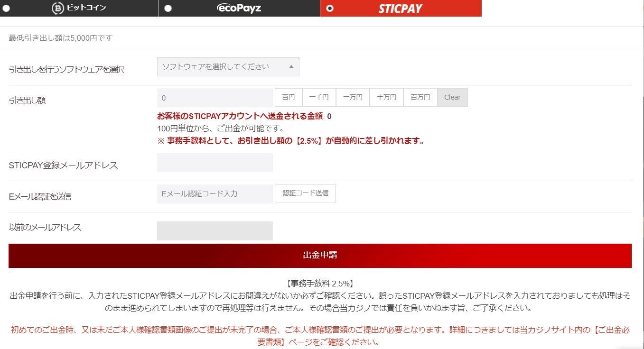Submit with the 出金申請 button
Image resolution: width=644 pixels, height=349 pixels.
[320, 256]
